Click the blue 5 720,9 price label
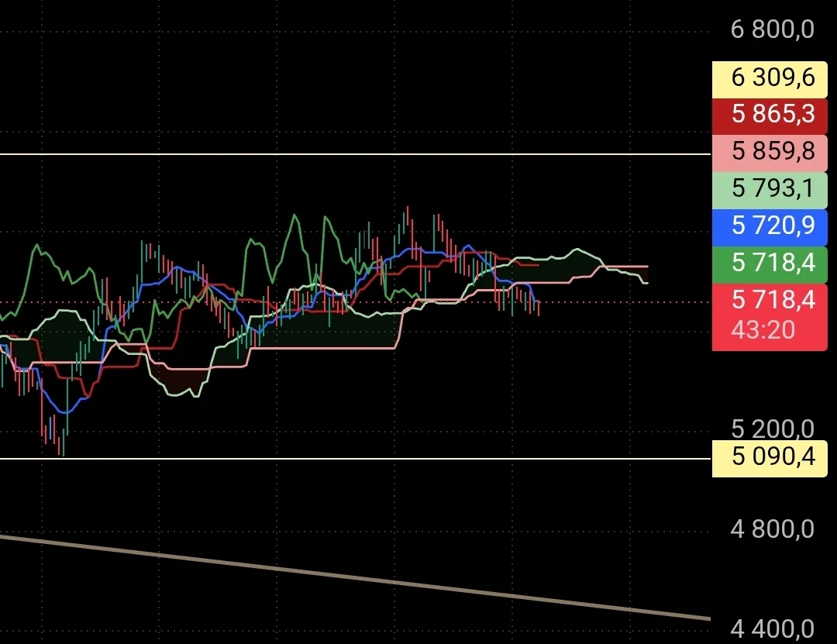Image resolution: width=837 pixels, height=644 pixels. [x=770, y=228]
